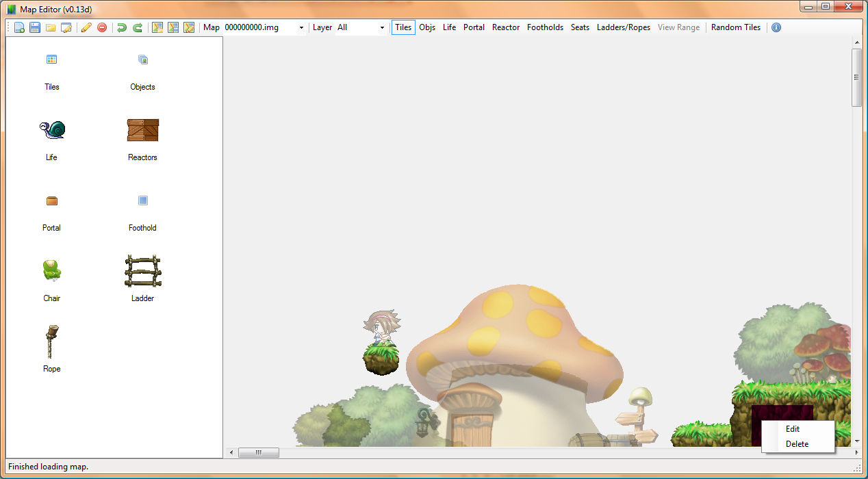Click the character on floating grass tile
Image resolution: width=868 pixels, height=479 pixels.
[381, 328]
